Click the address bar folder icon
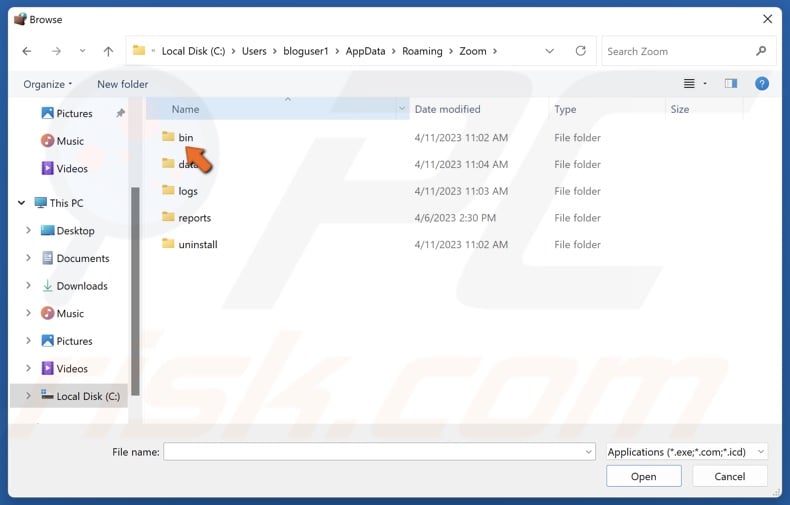The image size is (790, 505). 139,50
